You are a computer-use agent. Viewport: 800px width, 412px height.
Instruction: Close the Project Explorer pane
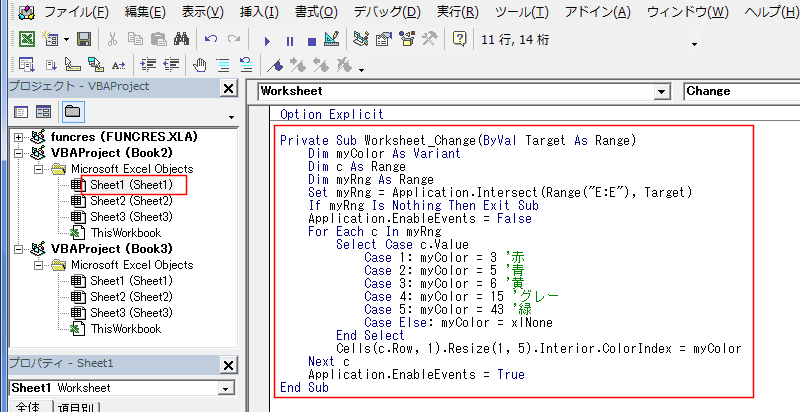[x=229, y=88]
